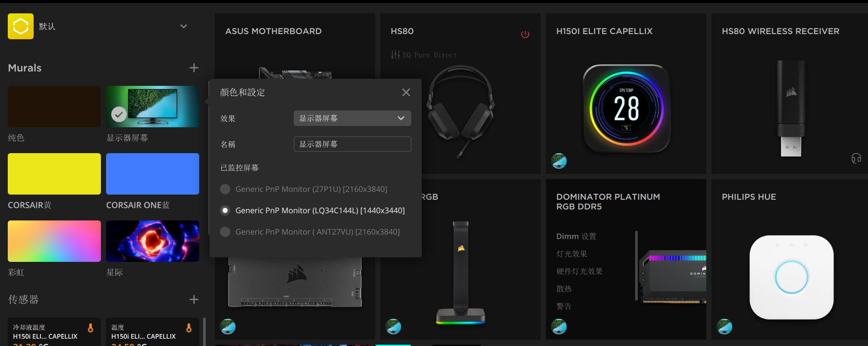This screenshot has height=346, width=868.
Task: Open 硬件灯光效果 in the Dominator Platinum menu
Action: coord(580,271)
